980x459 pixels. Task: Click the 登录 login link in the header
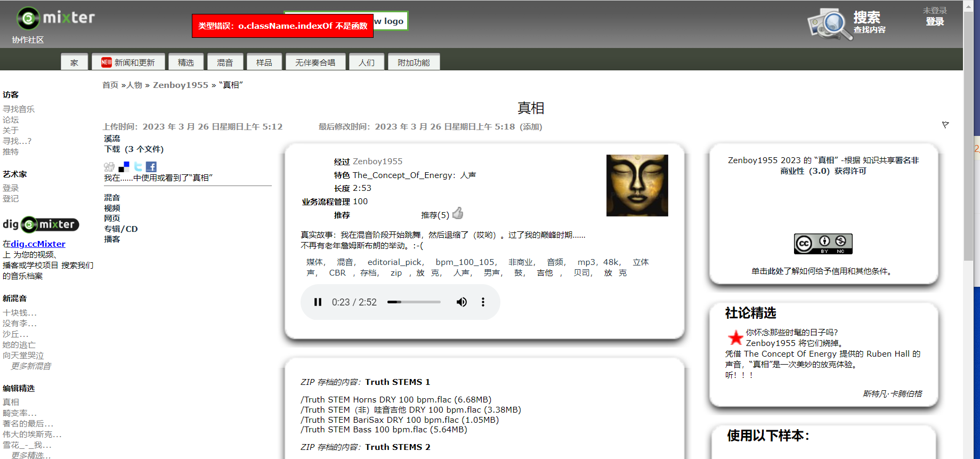(934, 22)
